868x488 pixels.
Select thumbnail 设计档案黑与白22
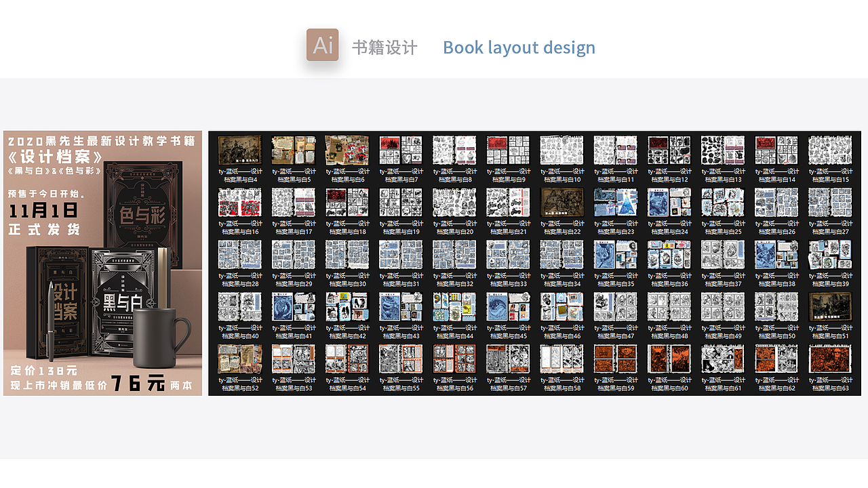[561, 202]
